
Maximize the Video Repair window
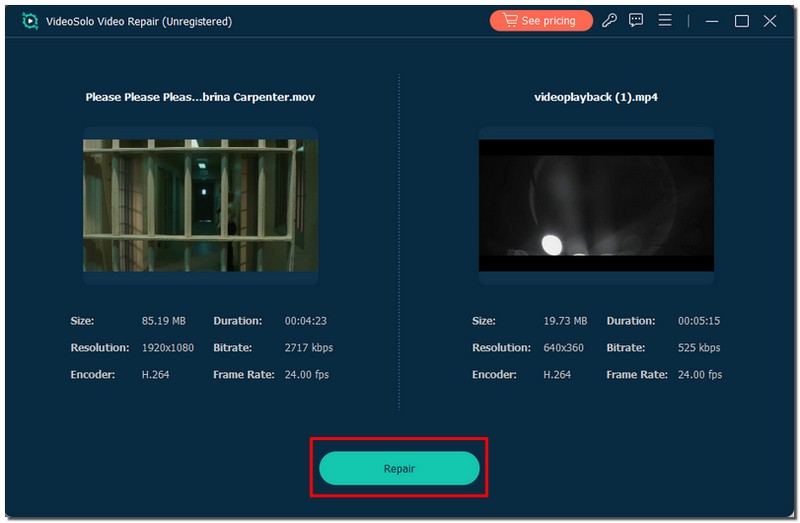[741, 21]
